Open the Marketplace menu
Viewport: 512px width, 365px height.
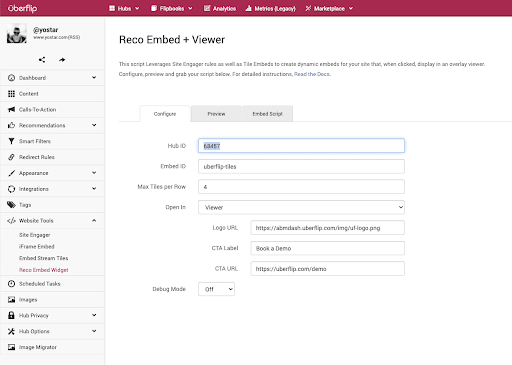[x=329, y=9]
